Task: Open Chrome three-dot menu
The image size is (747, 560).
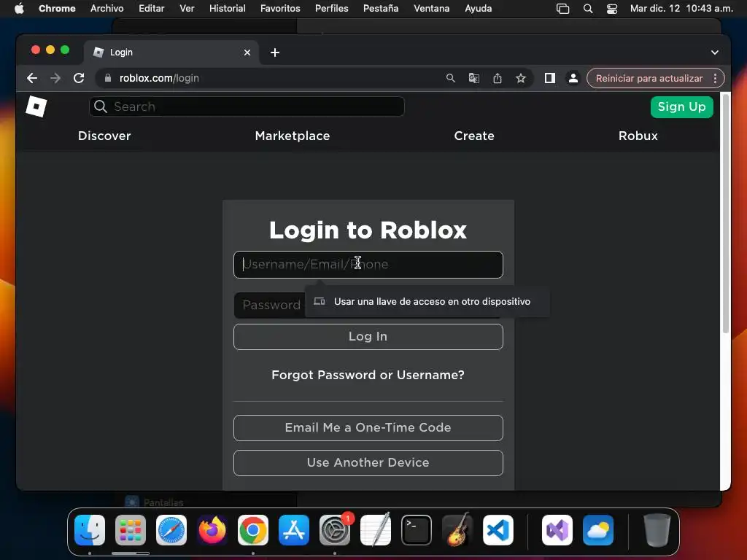Action: tap(715, 78)
